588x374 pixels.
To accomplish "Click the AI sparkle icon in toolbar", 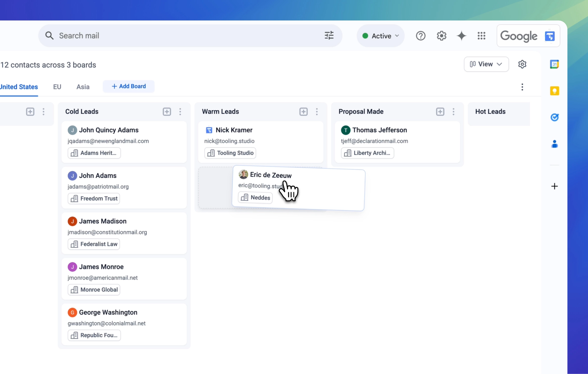I will (461, 36).
